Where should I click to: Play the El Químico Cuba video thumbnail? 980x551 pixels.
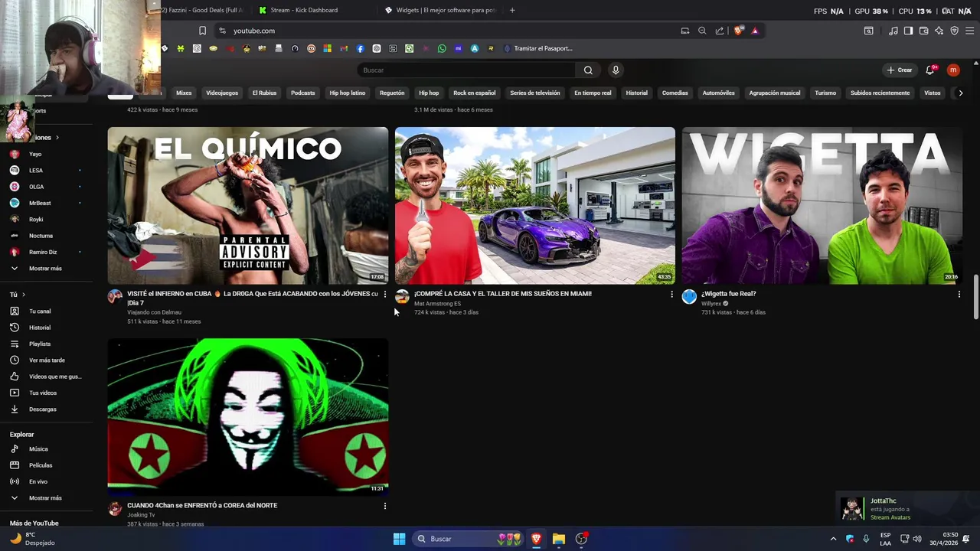248,205
